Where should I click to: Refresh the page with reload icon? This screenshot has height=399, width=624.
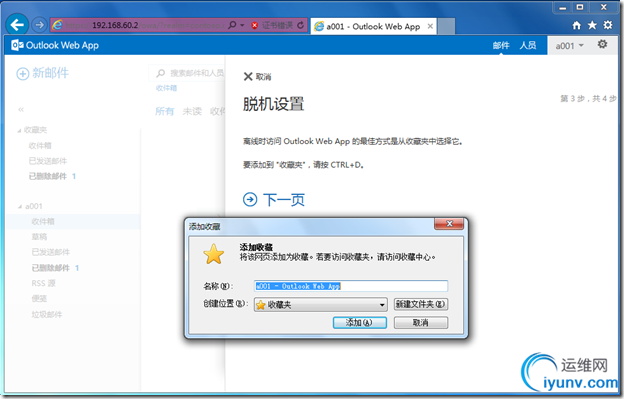coord(300,25)
